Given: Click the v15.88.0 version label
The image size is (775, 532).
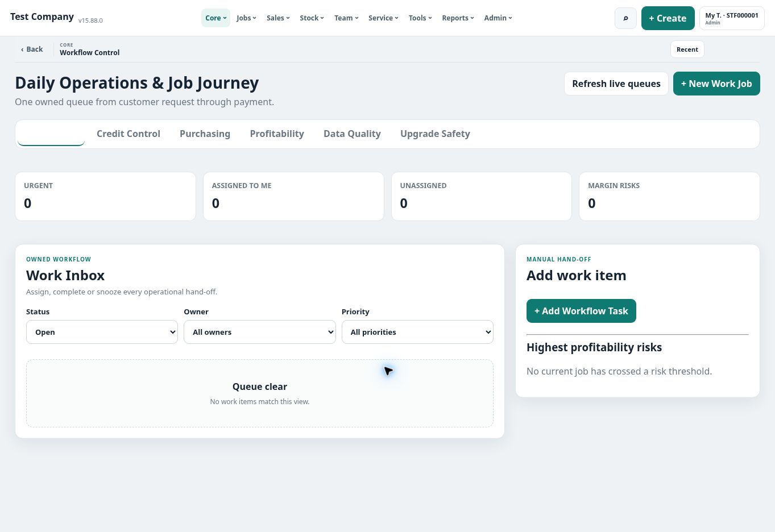Looking at the screenshot, I should [x=90, y=20].
